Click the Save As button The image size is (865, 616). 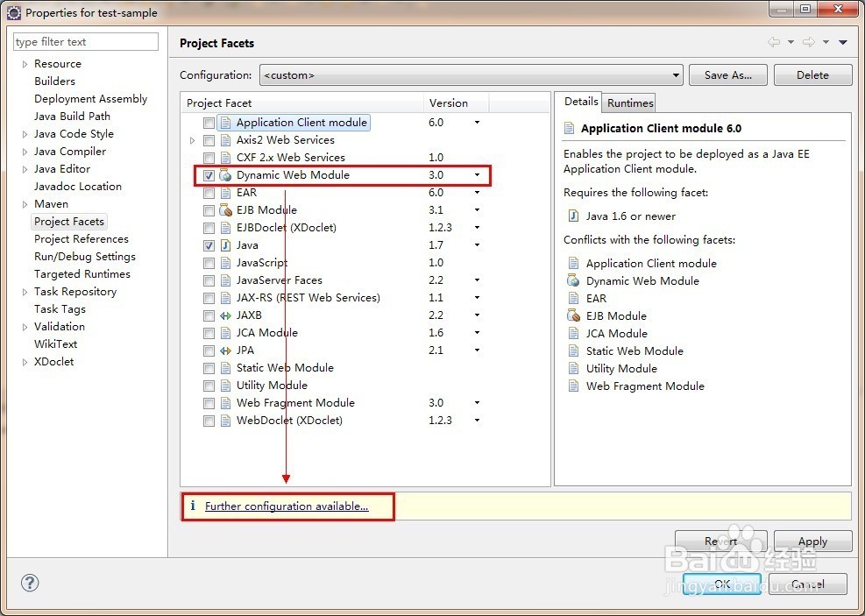pyautogui.click(x=727, y=75)
